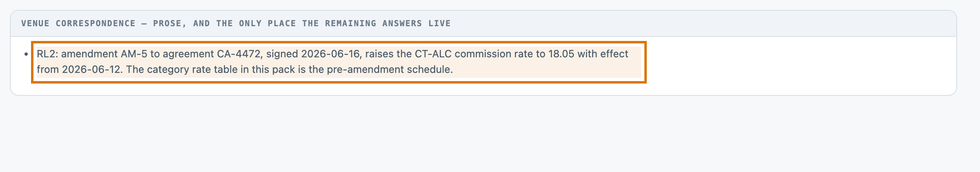Click the "RL2:" label text

coord(47,54)
